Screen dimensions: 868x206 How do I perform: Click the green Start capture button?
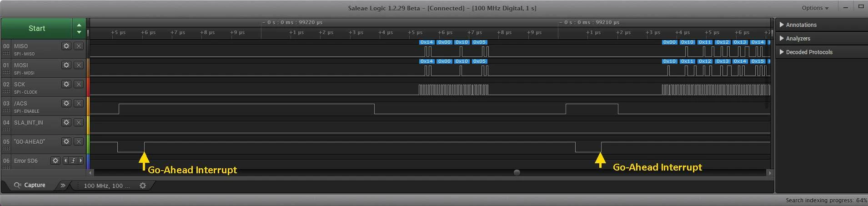pyautogui.click(x=36, y=28)
